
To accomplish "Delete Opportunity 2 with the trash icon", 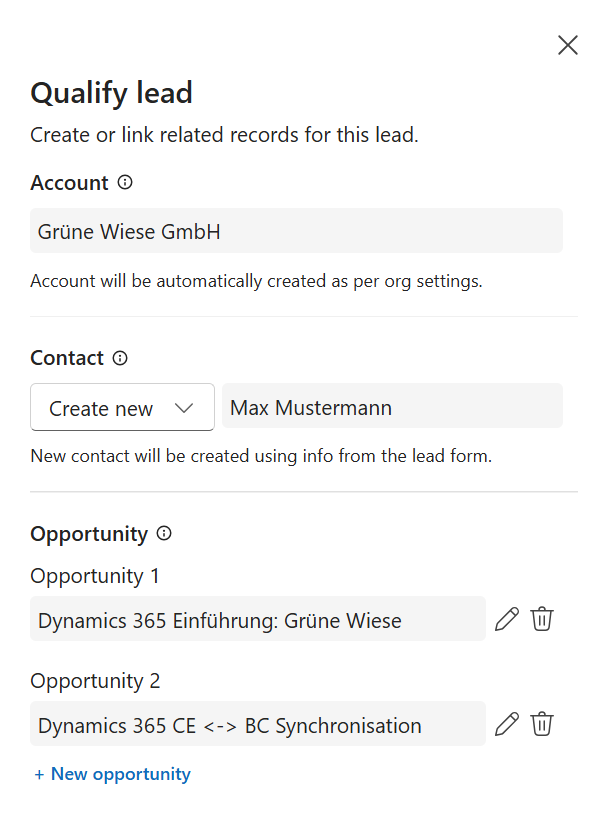I will tap(542, 724).
